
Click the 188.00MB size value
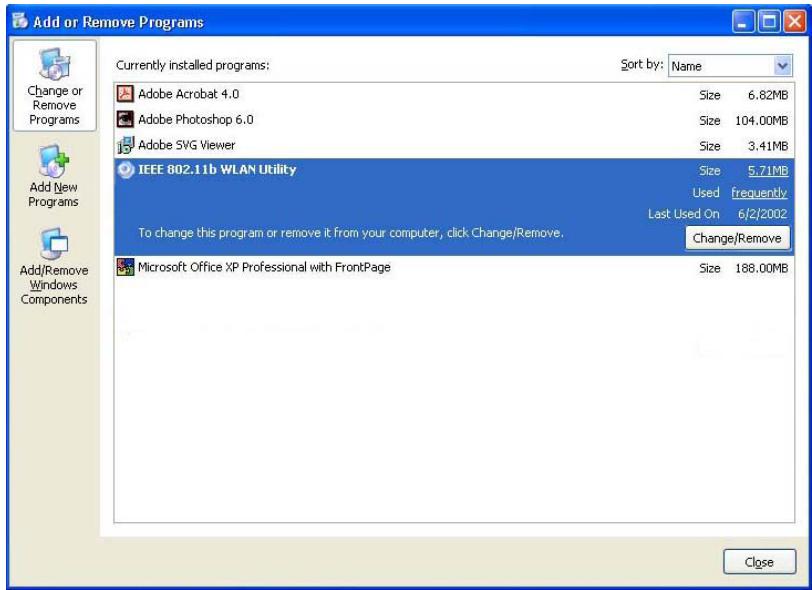click(762, 268)
